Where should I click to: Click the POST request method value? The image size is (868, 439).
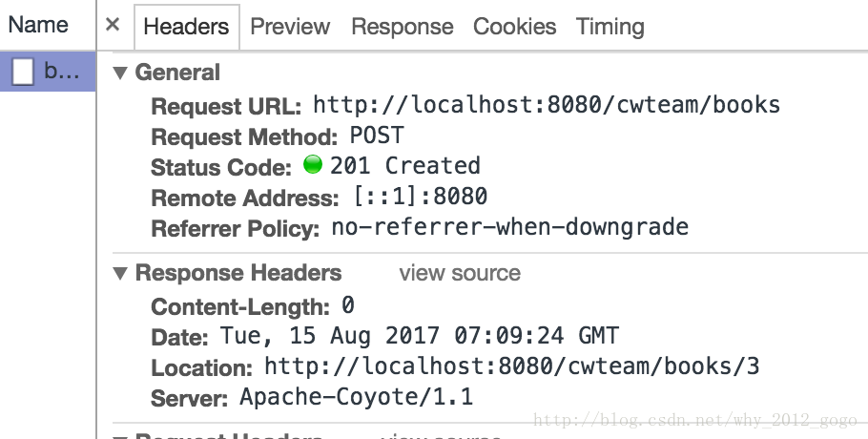coord(377,136)
